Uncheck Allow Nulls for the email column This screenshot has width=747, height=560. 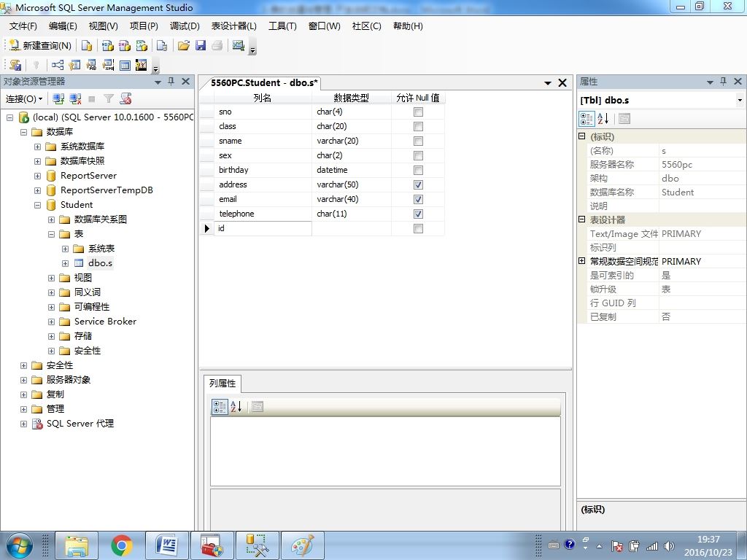418,200
